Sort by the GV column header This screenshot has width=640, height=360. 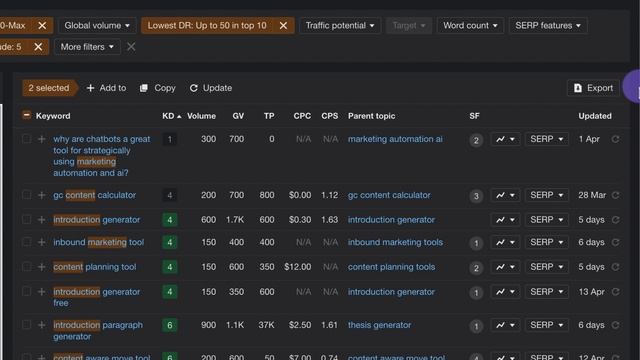click(x=238, y=116)
